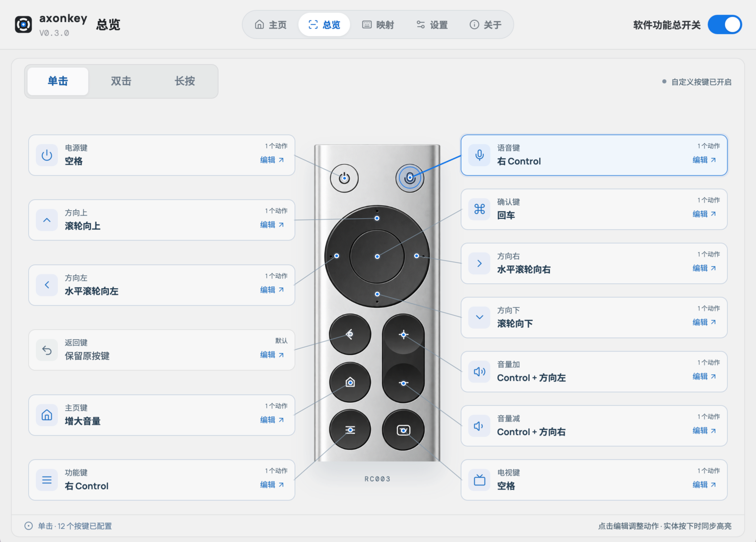Select the voice button on the remote
This screenshot has width=756, height=542.
tap(410, 178)
